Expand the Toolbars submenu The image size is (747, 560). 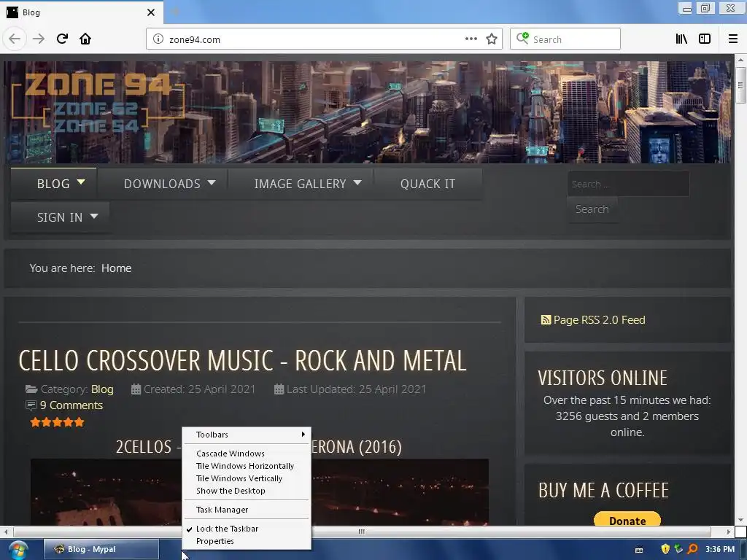tap(247, 435)
